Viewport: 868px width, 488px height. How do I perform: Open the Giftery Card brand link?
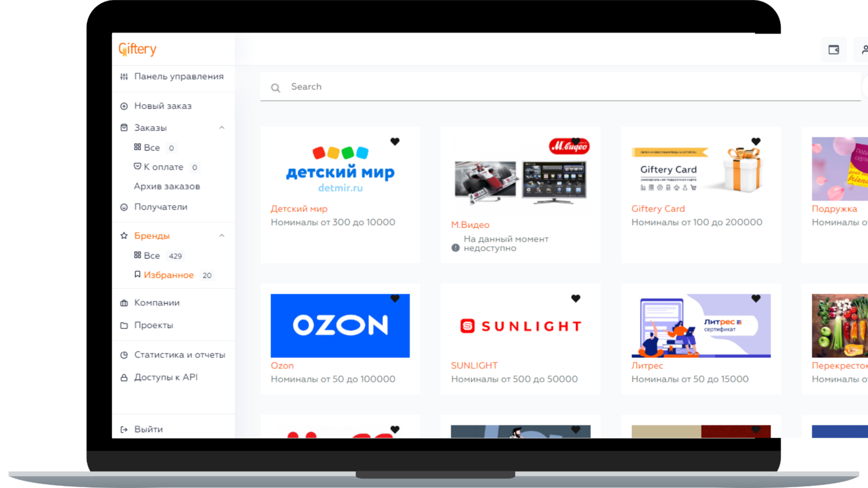point(658,209)
